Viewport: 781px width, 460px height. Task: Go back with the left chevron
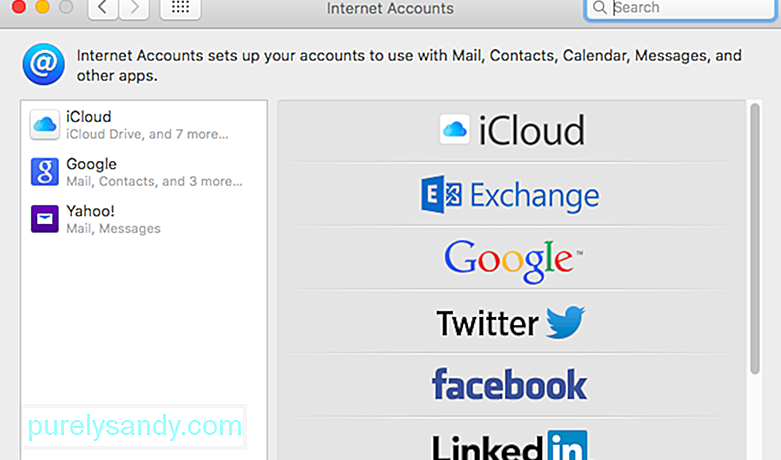(103, 8)
